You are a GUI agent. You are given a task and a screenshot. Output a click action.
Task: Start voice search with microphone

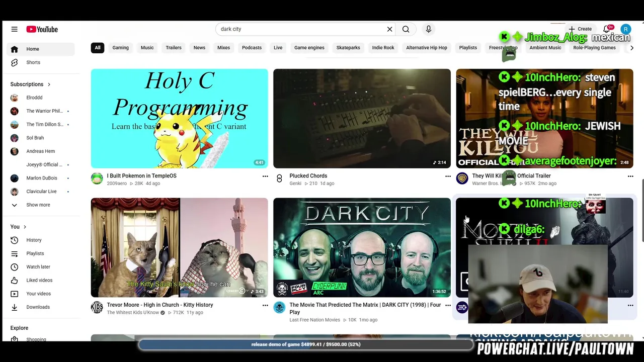coord(429,29)
